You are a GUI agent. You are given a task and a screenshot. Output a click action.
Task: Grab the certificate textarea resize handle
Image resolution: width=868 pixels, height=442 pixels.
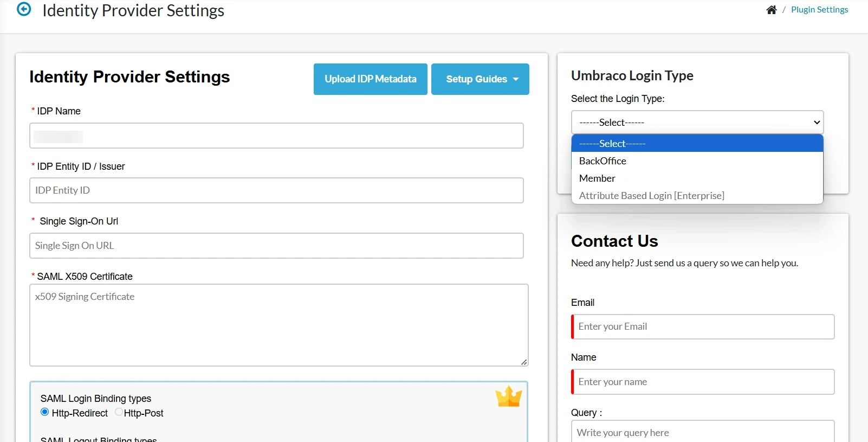click(524, 362)
